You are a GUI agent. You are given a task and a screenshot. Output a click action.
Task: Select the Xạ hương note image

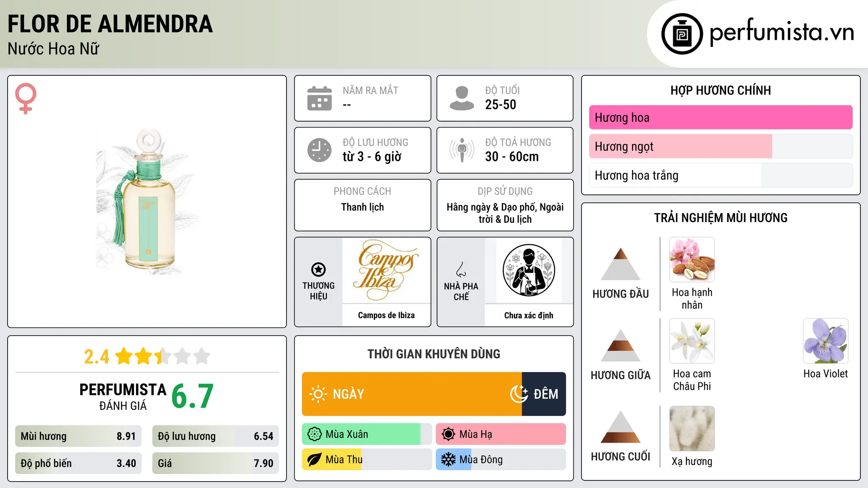click(692, 429)
